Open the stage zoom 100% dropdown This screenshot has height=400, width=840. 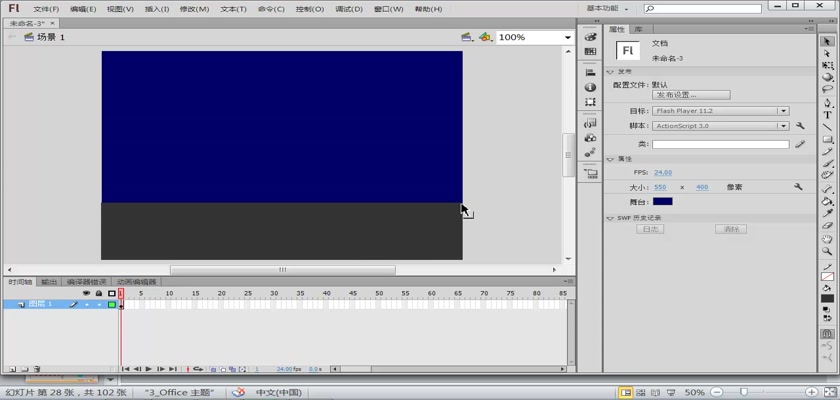(x=567, y=37)
